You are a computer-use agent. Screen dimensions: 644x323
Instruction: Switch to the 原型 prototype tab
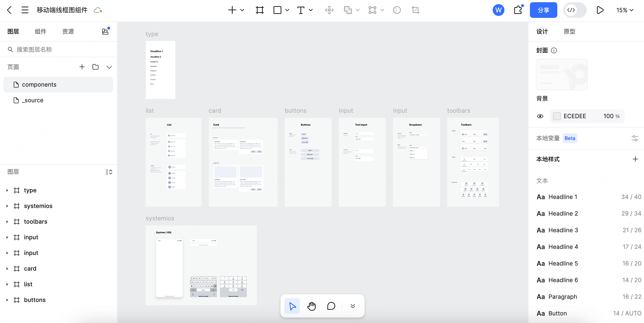(x=569, y=32)
